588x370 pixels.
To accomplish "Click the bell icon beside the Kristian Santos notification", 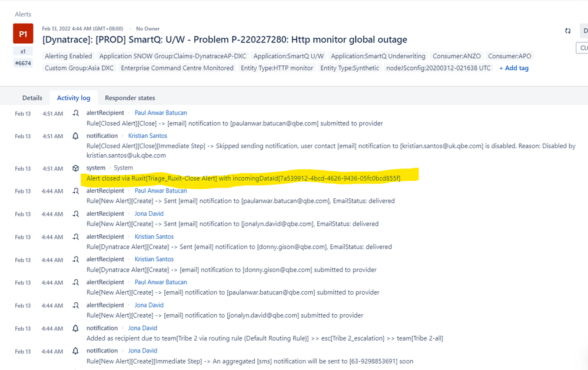I will [74, 135].
